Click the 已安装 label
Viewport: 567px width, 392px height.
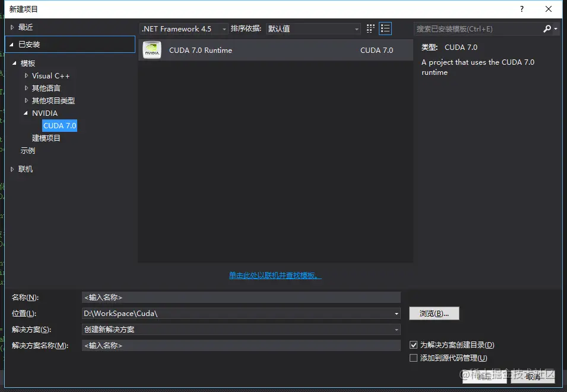pos(29,45)
